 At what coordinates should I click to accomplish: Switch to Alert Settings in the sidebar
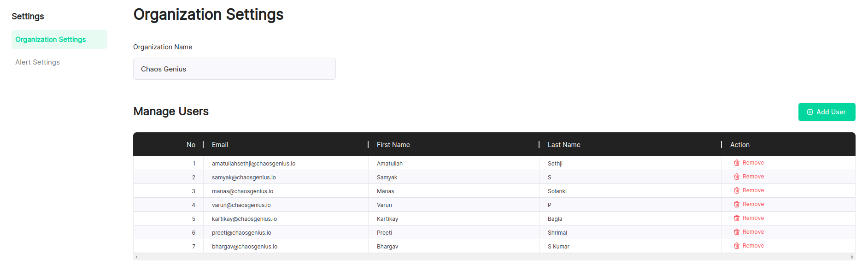[38, 62]
